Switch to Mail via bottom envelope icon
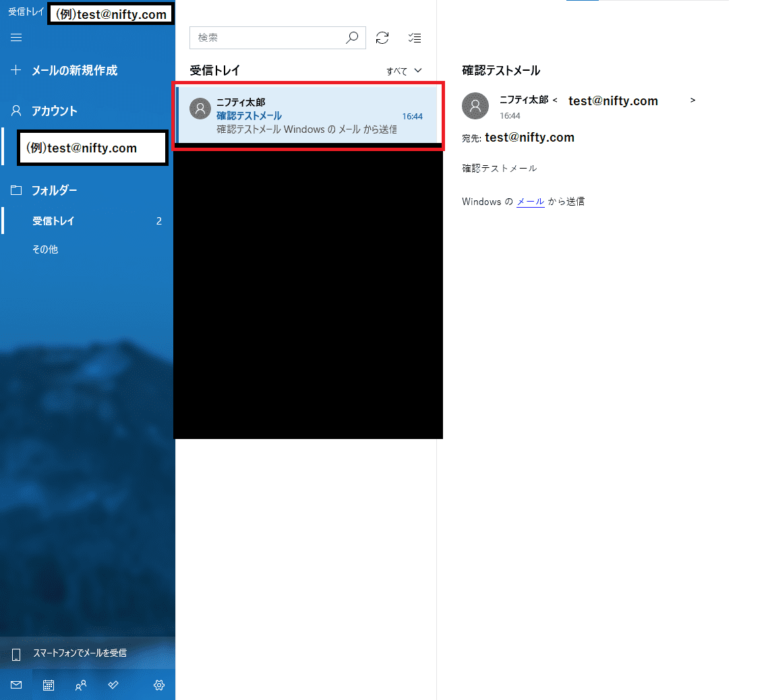This screenshot has height=700, width=768. point(16,685)
